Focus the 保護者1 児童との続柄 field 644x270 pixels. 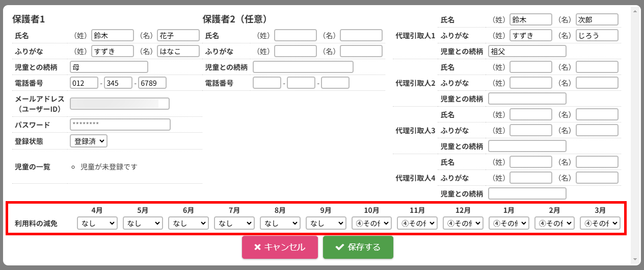click(x=109, y=67)
